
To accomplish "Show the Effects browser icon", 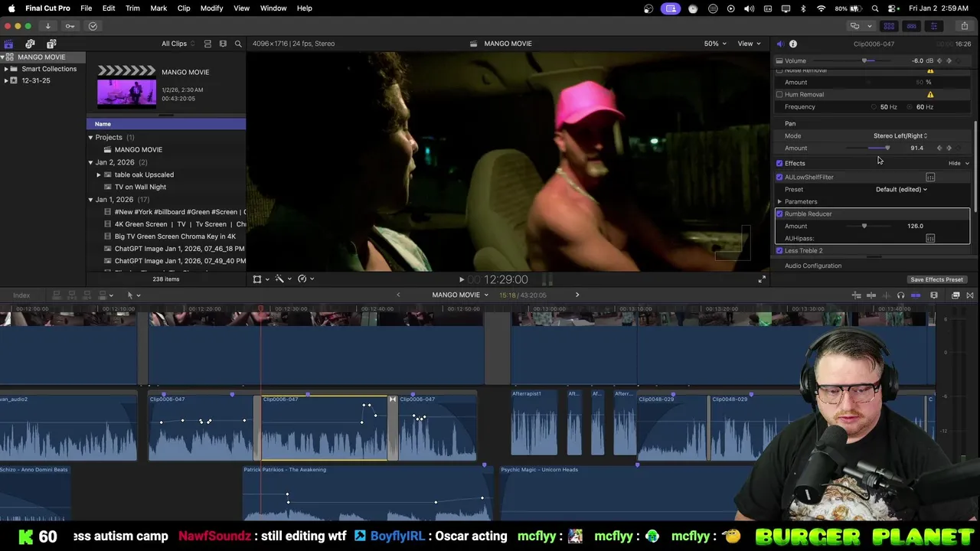I will (955, 295).
